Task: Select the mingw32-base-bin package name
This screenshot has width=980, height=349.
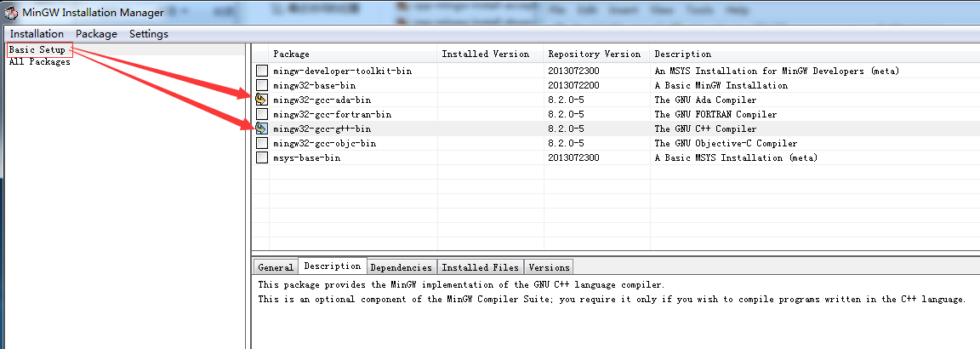Action: point(315,85)
